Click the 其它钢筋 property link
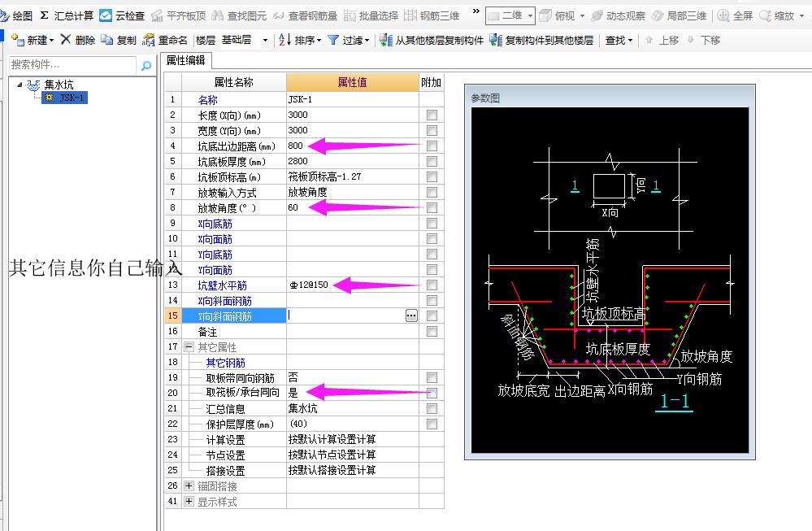The image size is (812, 531). (225, 363)
